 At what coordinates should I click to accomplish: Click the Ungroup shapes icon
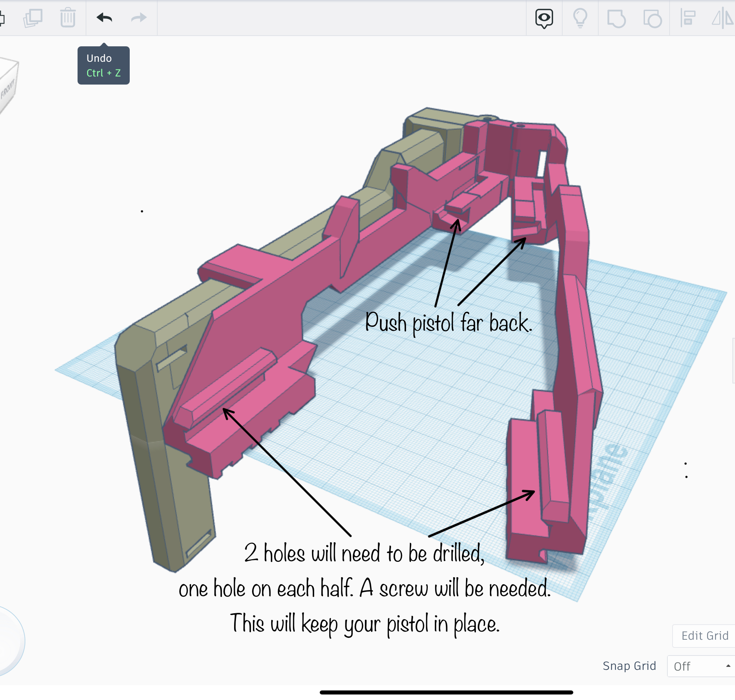click(x=653, y=18)
